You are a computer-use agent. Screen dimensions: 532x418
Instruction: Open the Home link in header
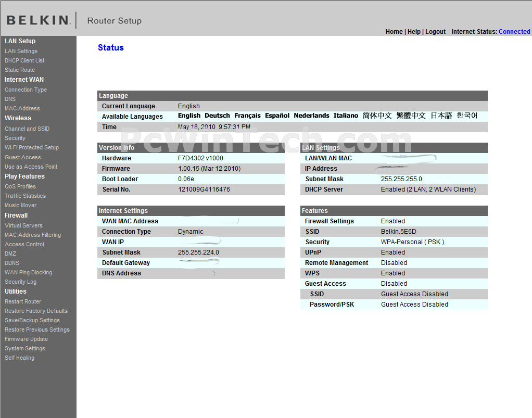[x=394, y=32]
